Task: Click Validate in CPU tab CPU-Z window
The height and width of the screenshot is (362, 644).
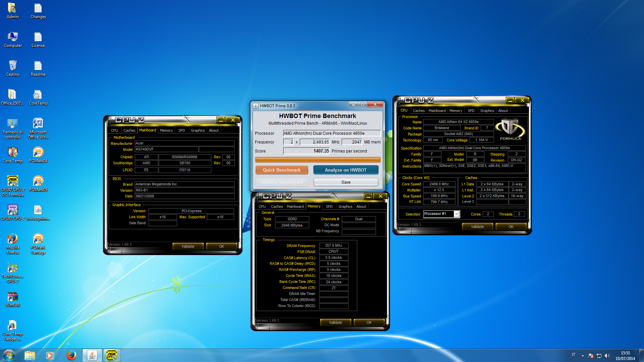Action: (477, 227)
